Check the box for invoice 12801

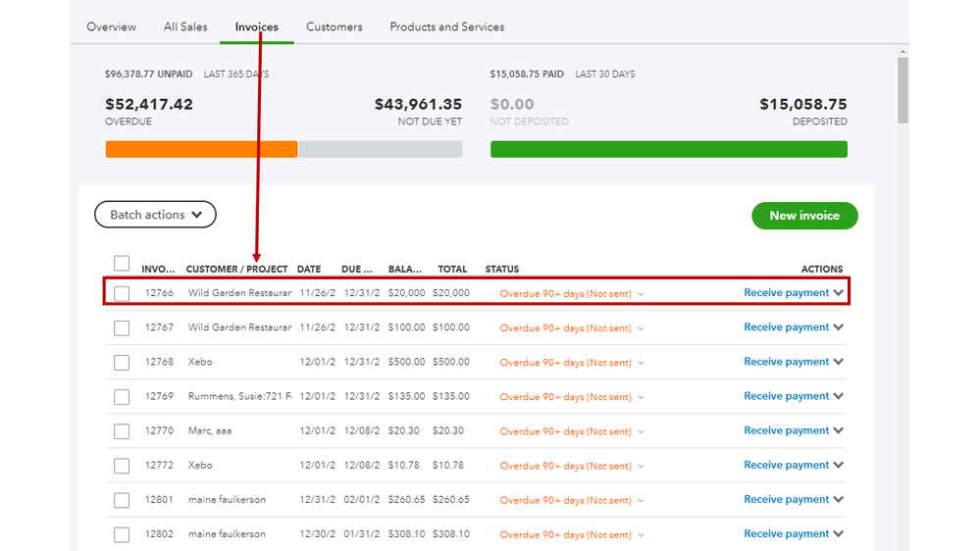[x=122, y=500]
